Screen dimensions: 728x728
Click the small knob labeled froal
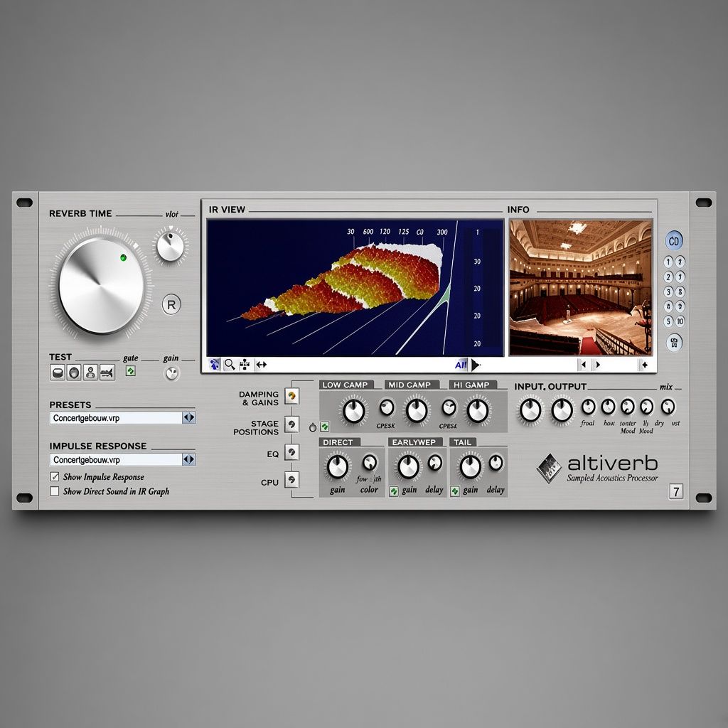588,407
